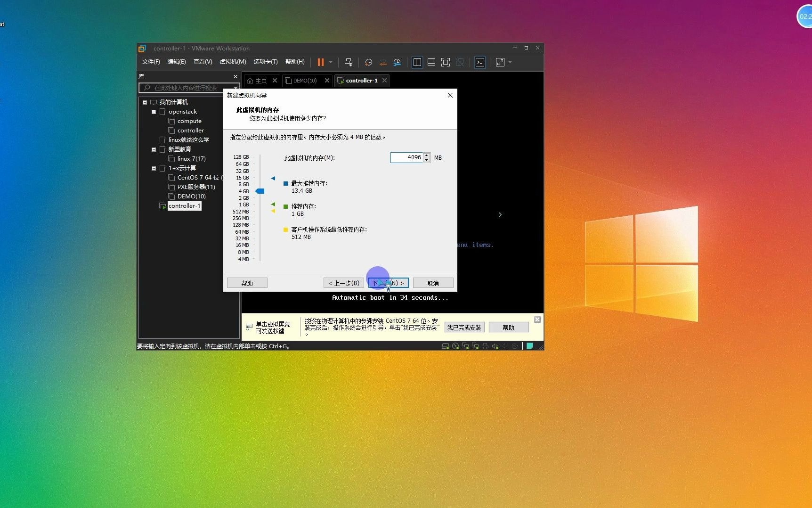Enter full screen mode icon
This screenshot has height=508, width=812.
coord(446,62)
